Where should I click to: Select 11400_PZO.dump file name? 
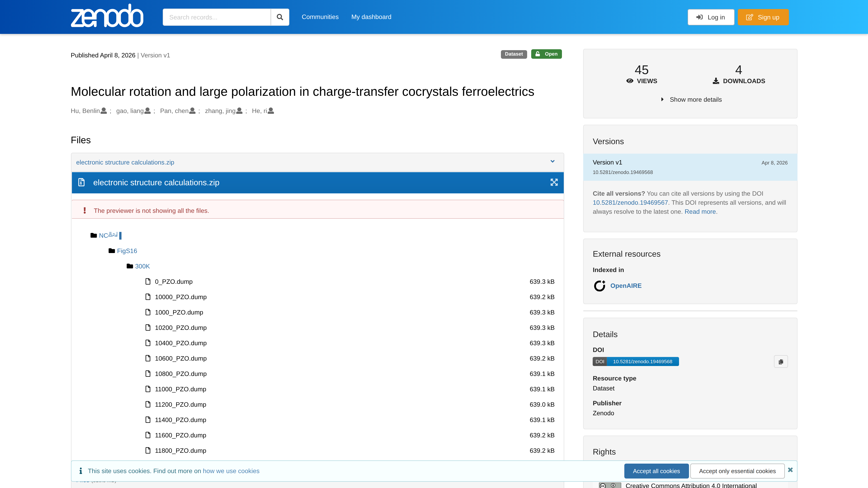(180, 420)
